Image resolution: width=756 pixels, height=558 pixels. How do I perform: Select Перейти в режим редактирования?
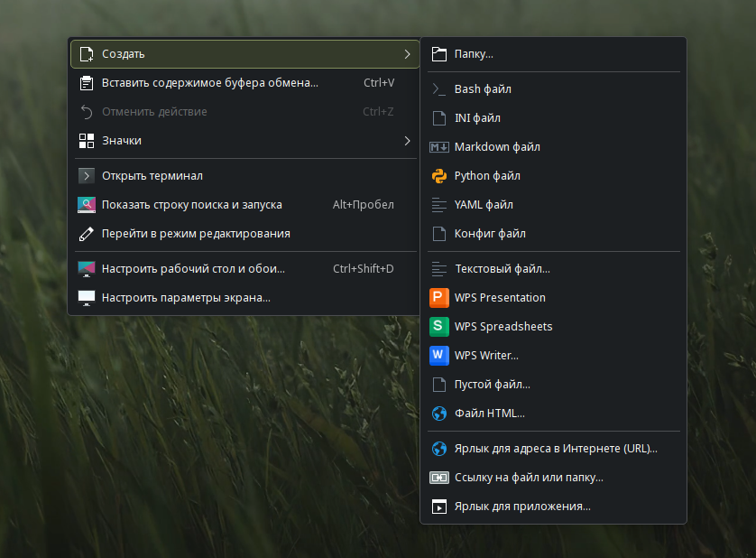[196, 234]
